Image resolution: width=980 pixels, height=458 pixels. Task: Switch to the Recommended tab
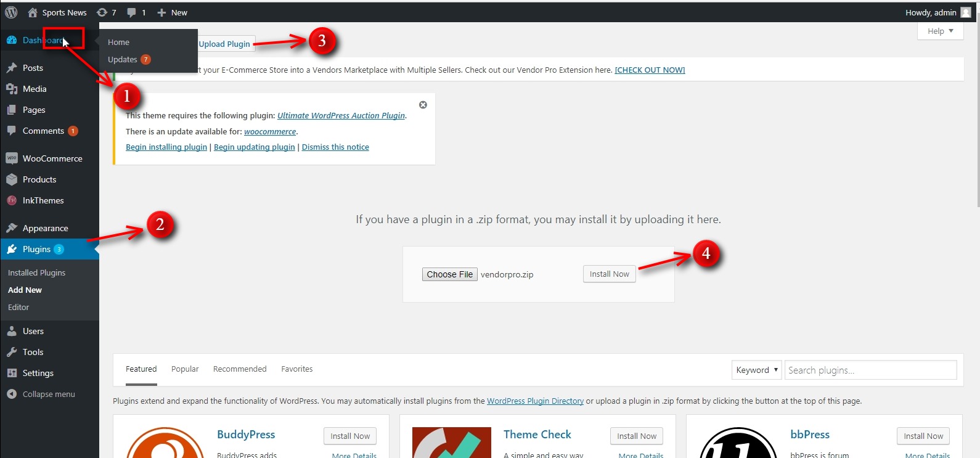click(240, 369)
